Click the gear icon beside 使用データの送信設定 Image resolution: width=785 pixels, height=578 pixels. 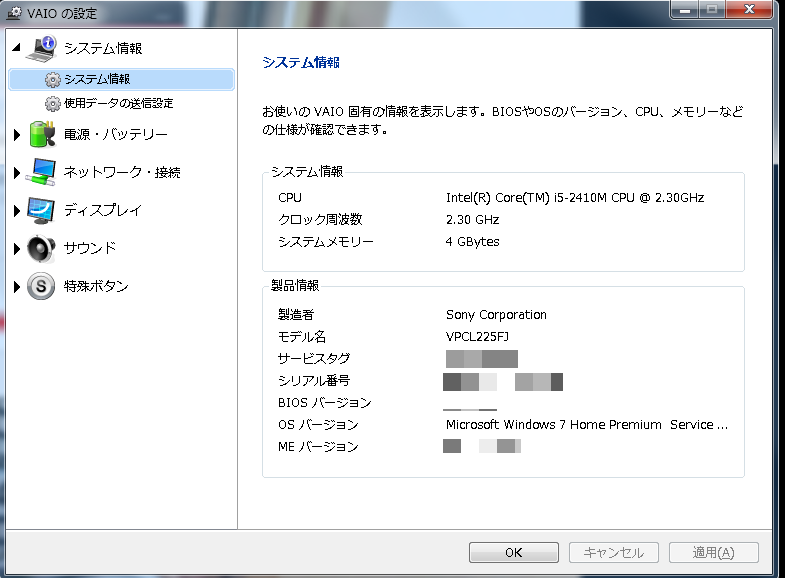pos(52,103)
